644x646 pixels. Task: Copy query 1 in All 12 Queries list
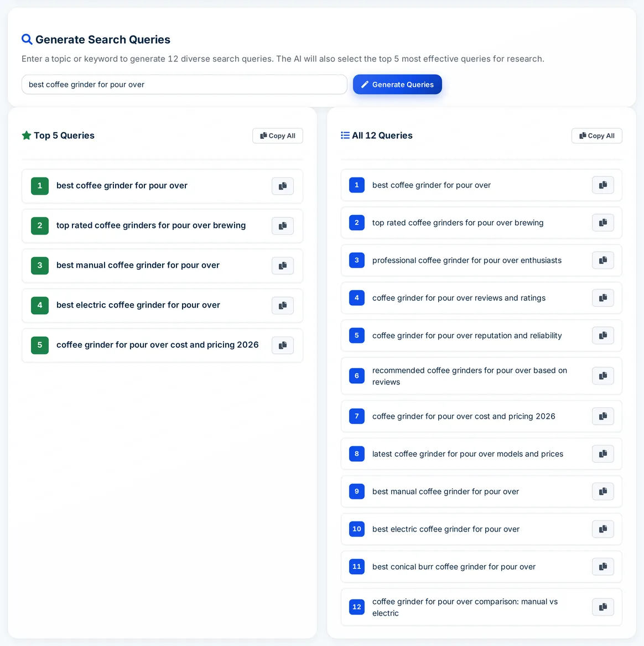(603, 185)
